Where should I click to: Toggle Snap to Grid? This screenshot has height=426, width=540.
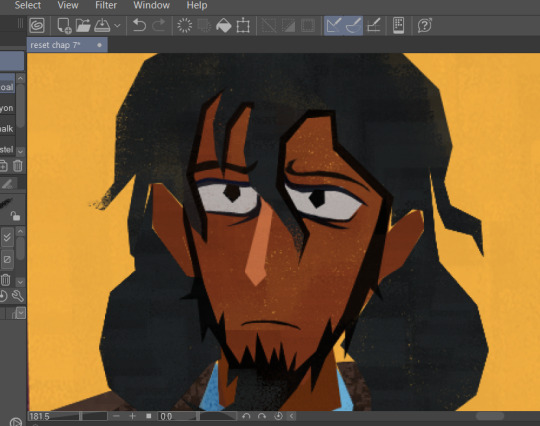pos(374,25)
